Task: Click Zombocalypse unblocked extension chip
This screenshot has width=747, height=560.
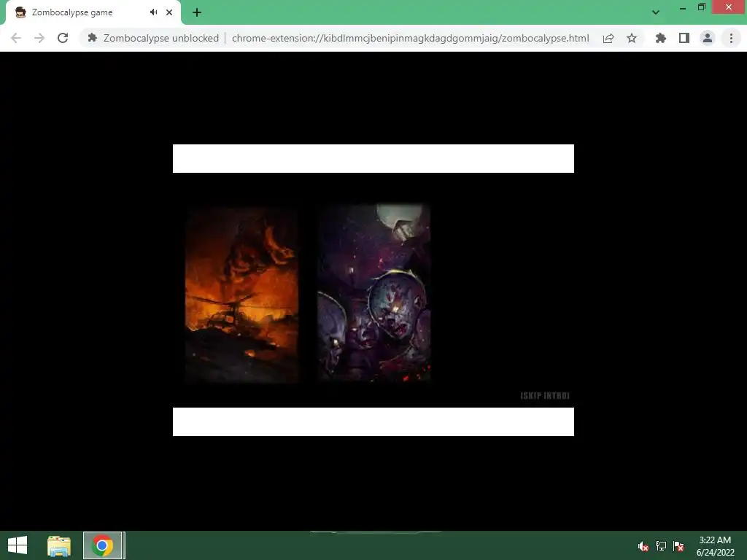Action: coord(153,38)
